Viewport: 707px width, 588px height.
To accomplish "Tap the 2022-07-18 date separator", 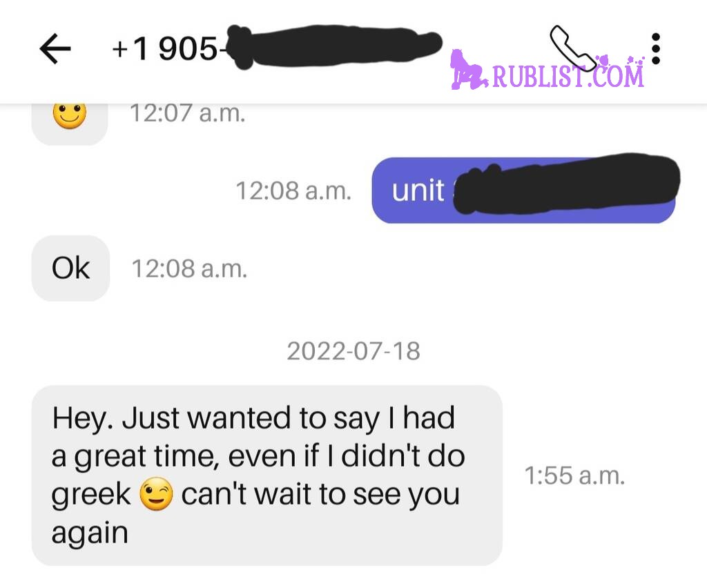I will (353, 351).
